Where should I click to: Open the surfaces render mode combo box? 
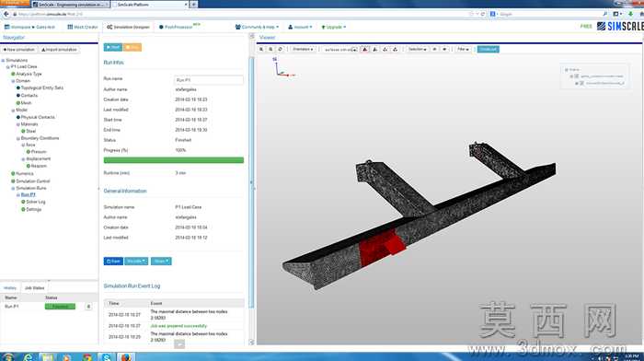point(340,50)
